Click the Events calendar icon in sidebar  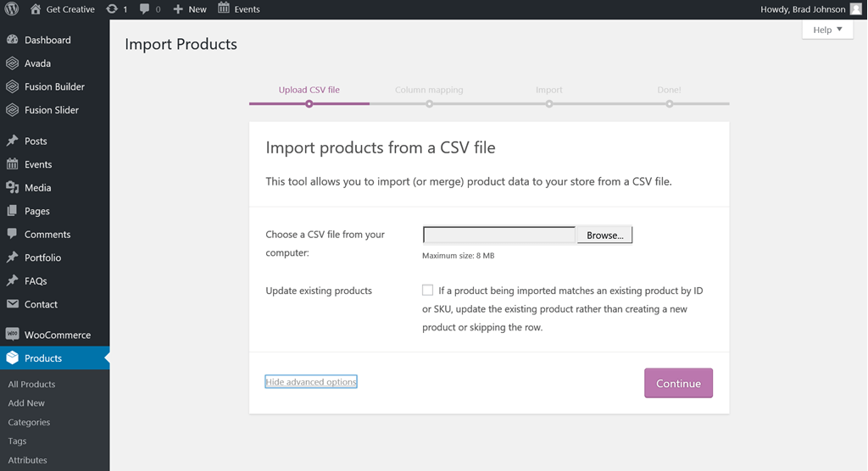[12, 163]
